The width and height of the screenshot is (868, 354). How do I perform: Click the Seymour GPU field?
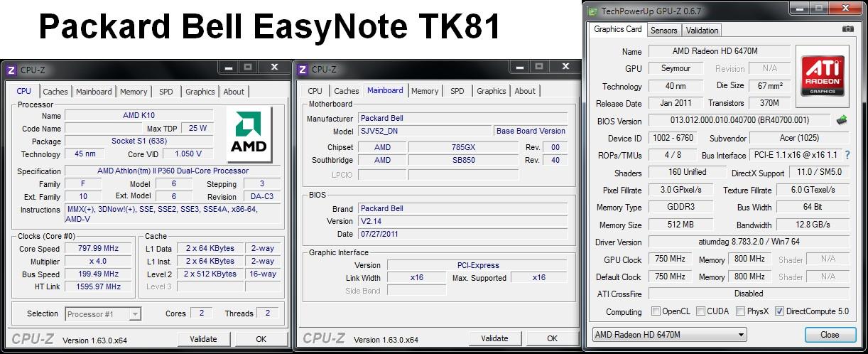[x=676, y=69]
